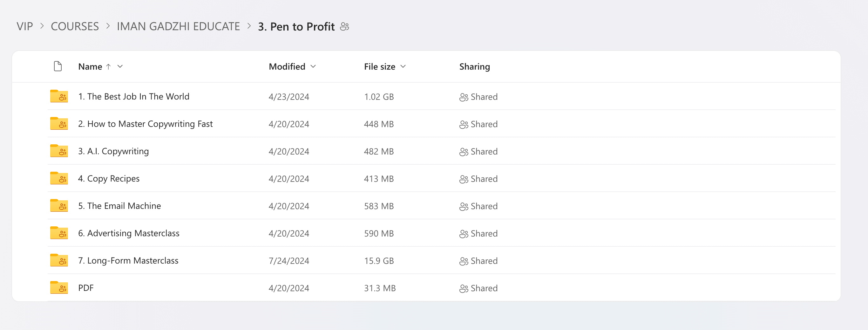868x330 pixels.
Task: Click the 448 MB file size
Action: click(x=379, y=124)
